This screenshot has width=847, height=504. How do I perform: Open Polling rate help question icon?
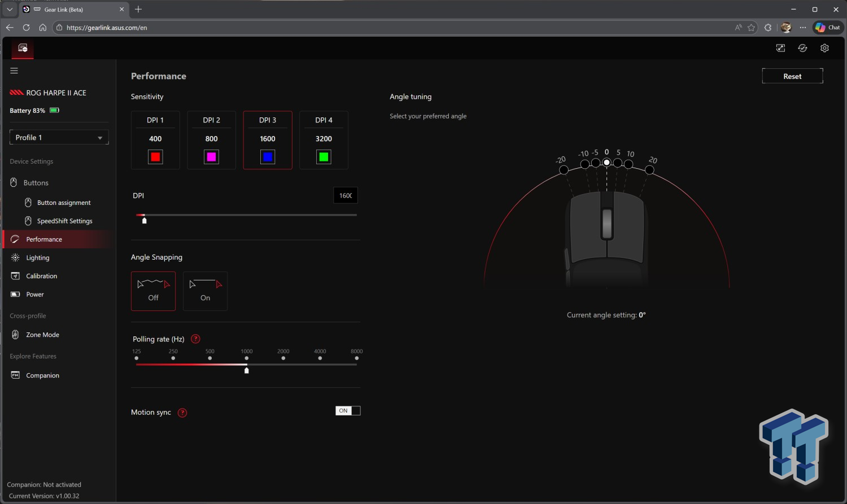tap(195, 339)
